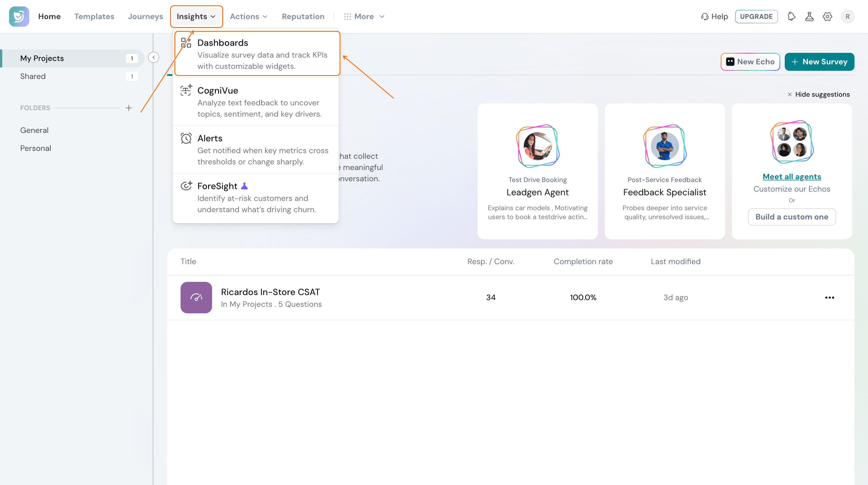Select ForeSight from the Insights menu
868x485 pixels.
coord(256,197)
